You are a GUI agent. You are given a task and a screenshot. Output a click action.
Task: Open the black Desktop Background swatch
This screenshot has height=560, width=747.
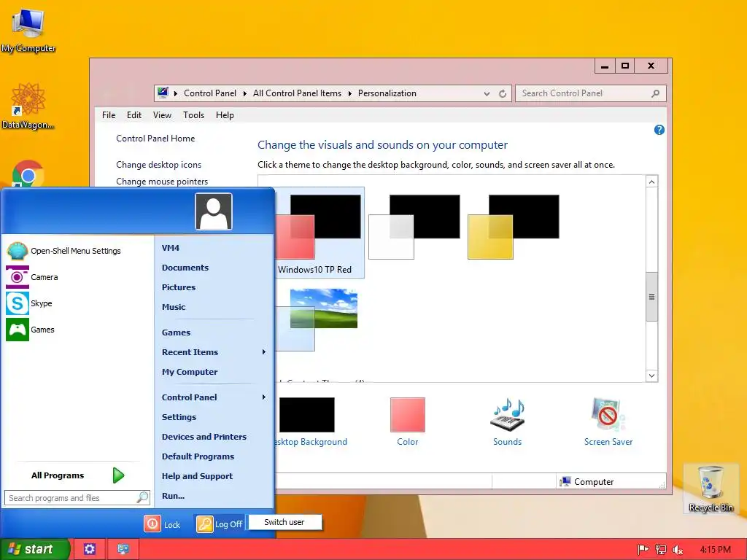(x=307, y=415)
